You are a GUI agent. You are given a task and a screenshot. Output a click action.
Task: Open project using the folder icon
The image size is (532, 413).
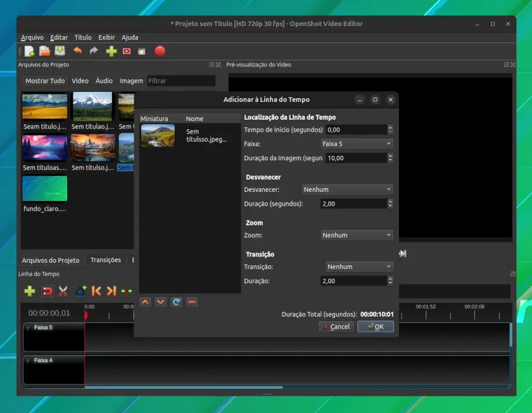44,51
